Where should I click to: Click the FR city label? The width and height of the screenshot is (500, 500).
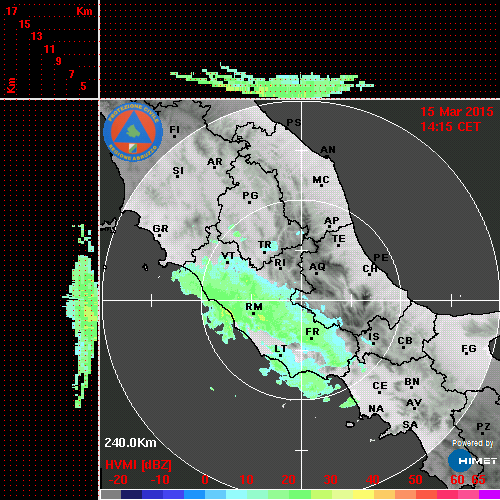[x=312, y=332]
